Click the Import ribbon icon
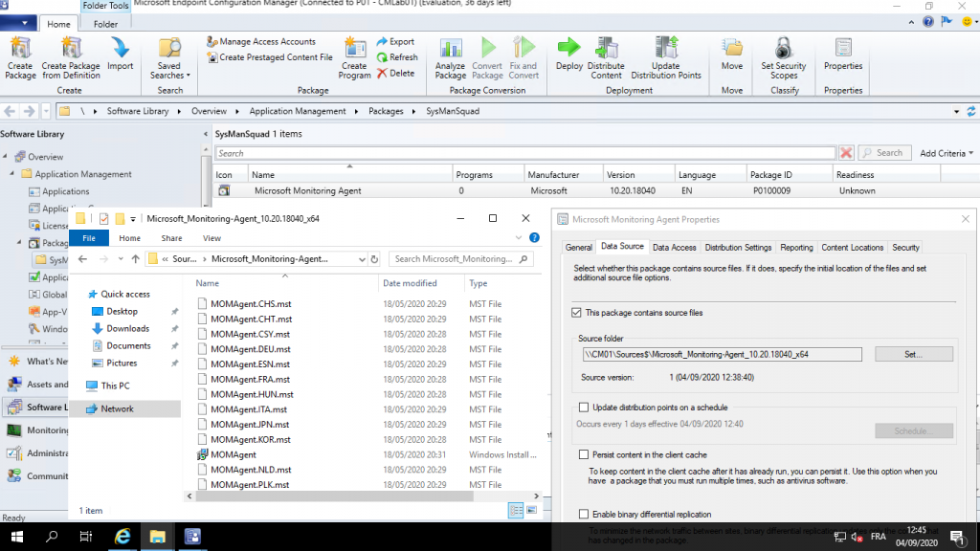The image size is (980, 551). pyautogui.click(x=120, y=55)
